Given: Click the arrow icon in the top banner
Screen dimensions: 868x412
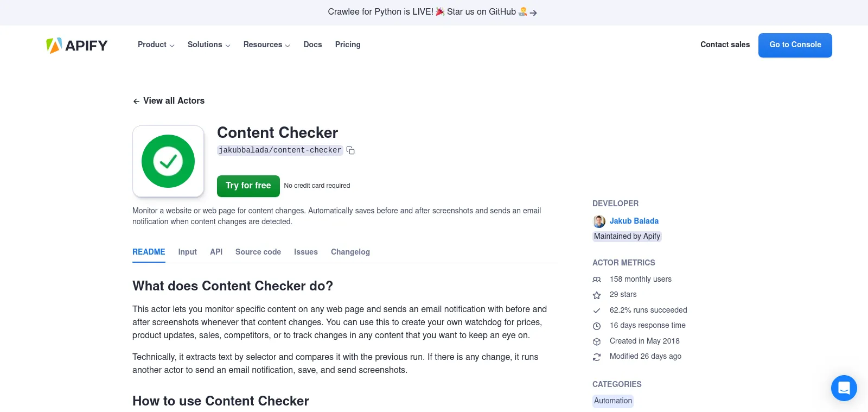Looking at the screenshot, I should pos(533,12).
